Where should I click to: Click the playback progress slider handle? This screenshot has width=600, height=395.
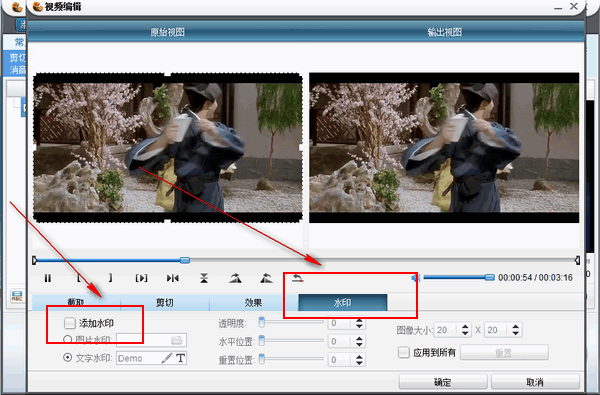[x=185, y=260]
